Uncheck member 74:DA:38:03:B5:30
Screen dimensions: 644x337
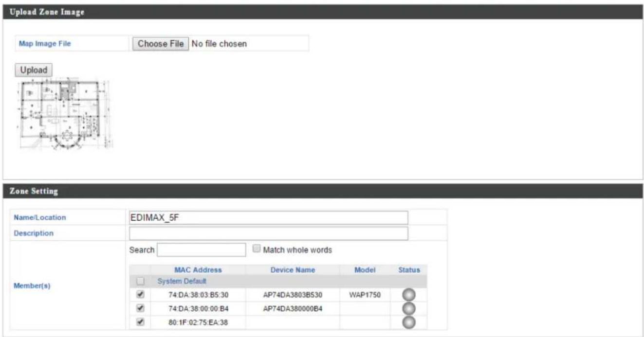[141, 295]
